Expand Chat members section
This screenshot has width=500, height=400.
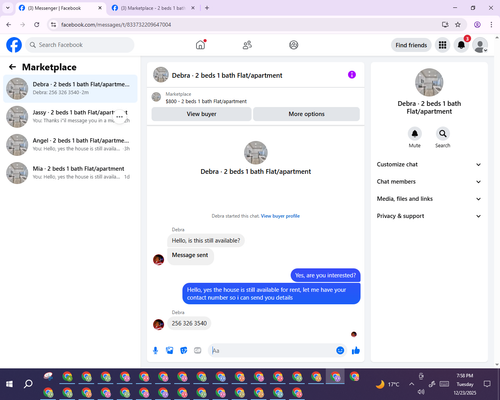tap(429, 182)
